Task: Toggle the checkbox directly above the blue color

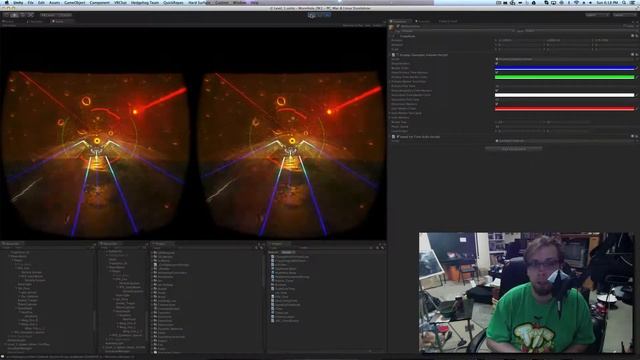Action: pos(496,64)
